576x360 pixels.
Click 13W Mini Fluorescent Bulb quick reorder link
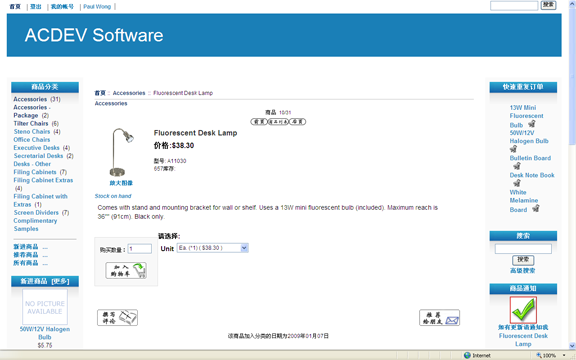pyautogui.click(x=526, y=116)
